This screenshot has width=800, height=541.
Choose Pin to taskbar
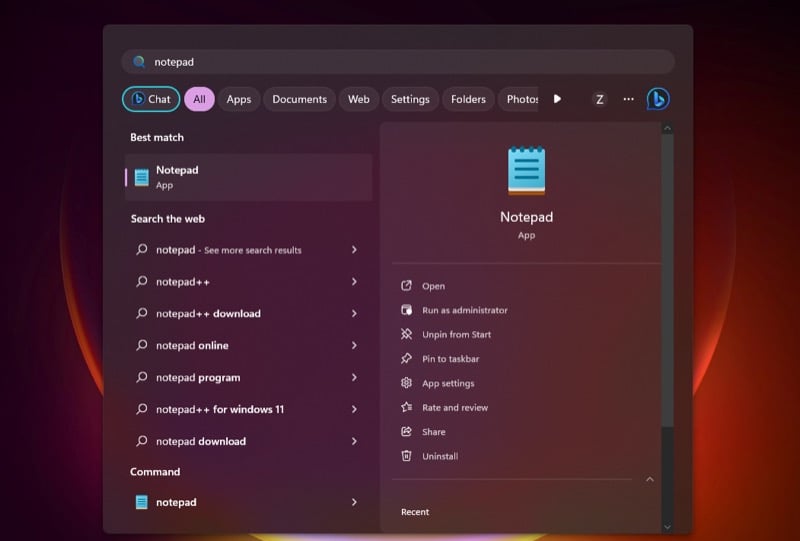(451, 359)
